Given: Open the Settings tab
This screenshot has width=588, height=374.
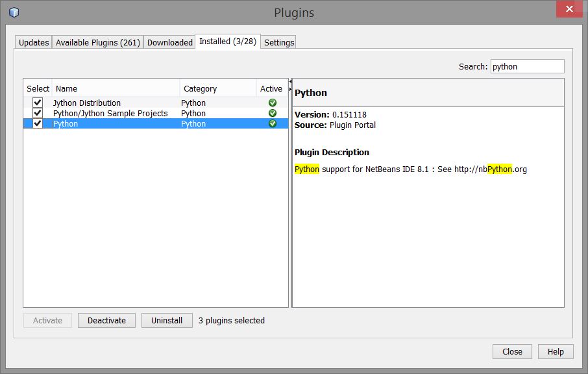Looking at the screenshot, I should pos(279,42).
